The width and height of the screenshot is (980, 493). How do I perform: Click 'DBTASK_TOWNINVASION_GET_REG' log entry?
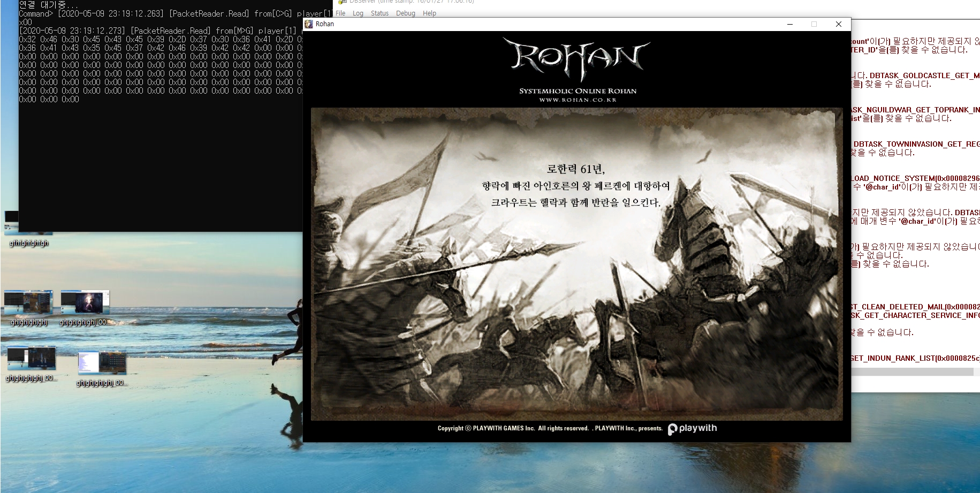tap(916, 144)
